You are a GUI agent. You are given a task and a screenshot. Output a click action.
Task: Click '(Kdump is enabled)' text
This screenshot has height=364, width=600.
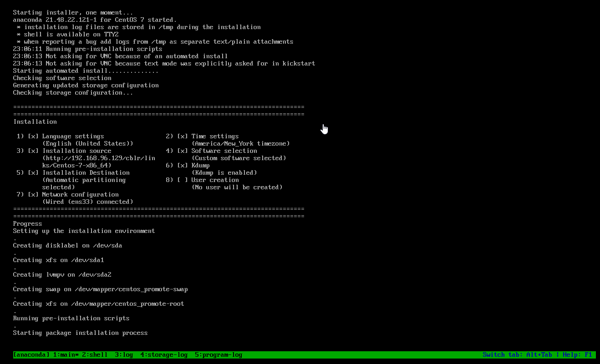[x=224, y=172]
